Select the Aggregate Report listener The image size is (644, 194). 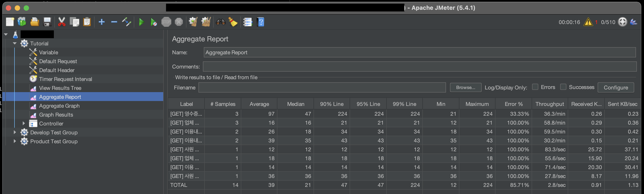[x=60, y=97]
